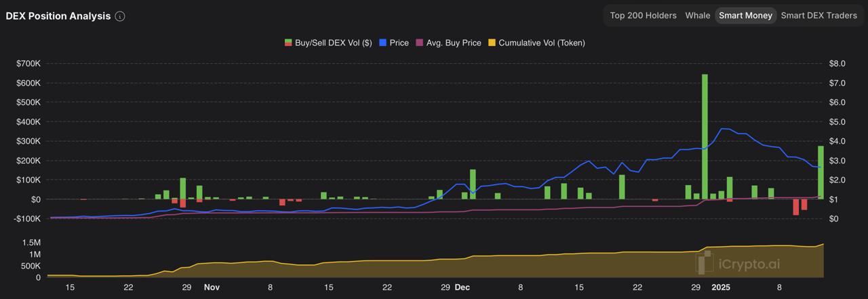Click the $8.0 right axis label
The height and width of the screenshot is (299, 868).
coord(837,64)
